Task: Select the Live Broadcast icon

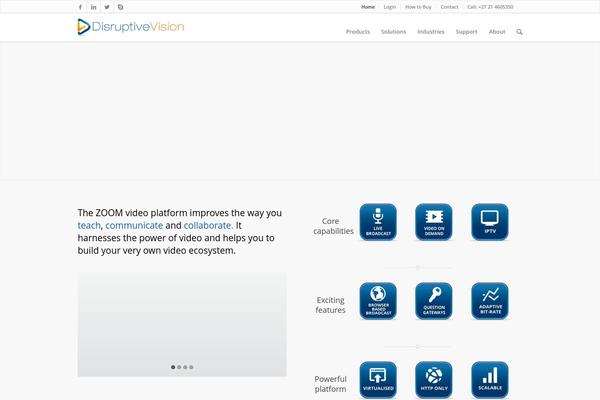Action: 378,222
